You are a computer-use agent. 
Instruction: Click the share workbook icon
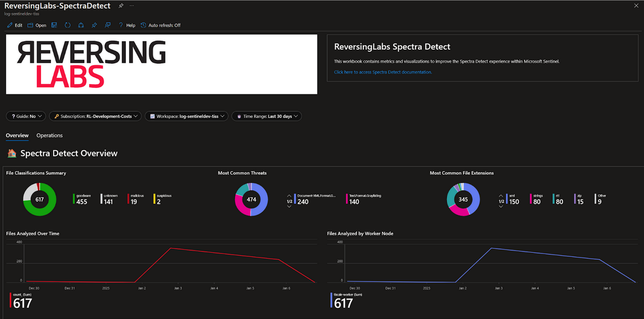point(81,25)
